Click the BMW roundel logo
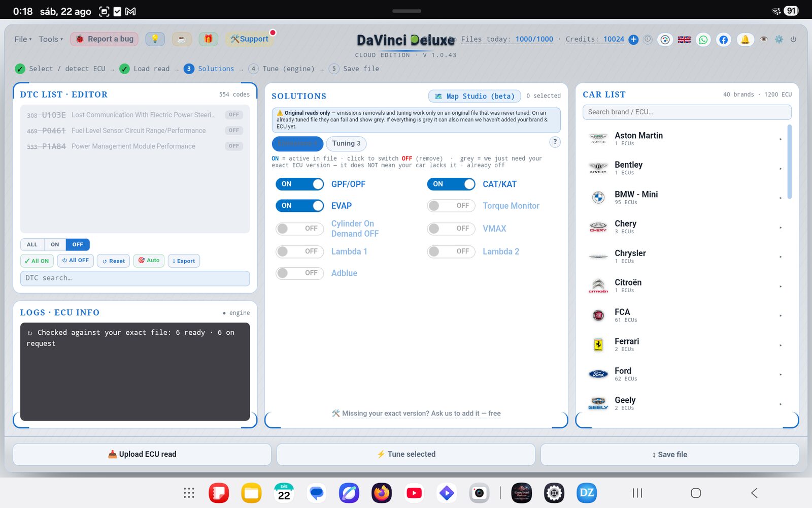This screenshot has width=812, height=508. pyautogui.click(x=598, y=197)
